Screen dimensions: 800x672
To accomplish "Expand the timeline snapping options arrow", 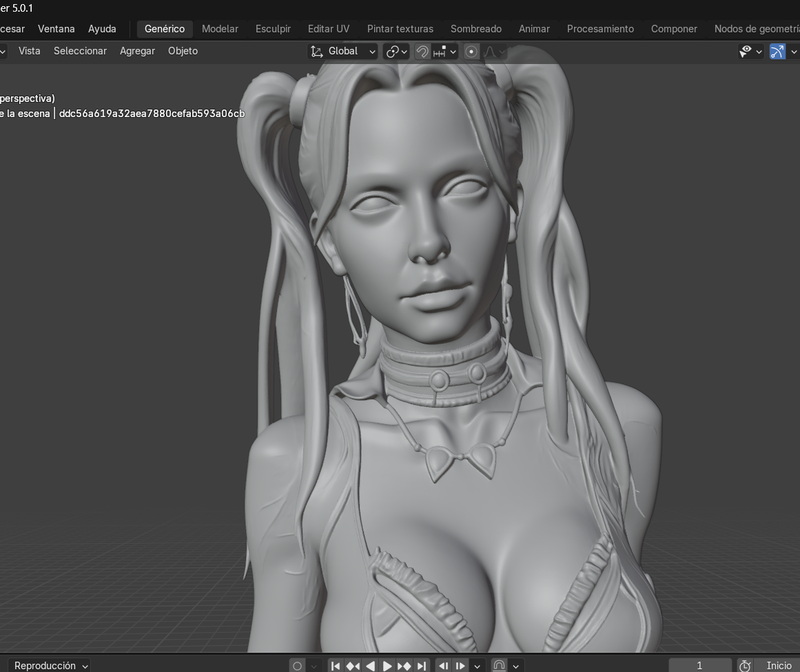I will tap(516, 666).
